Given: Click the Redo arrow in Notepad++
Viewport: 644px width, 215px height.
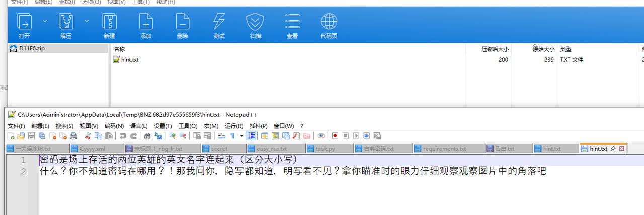Looking at the screenshot, I should click(x=133, y=136).
